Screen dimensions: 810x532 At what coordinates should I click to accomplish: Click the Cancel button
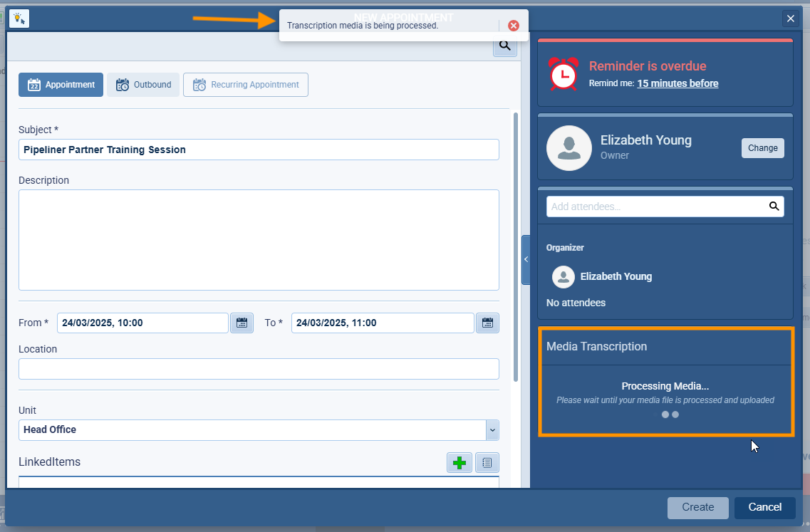click(764, 507)
